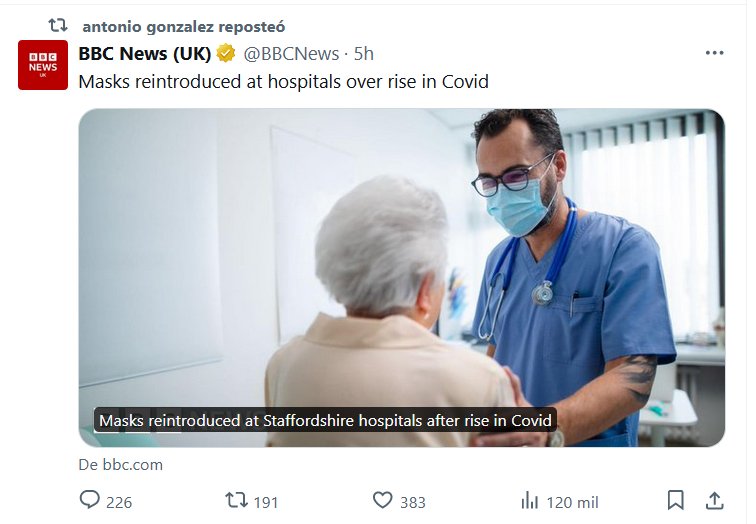This screenshot has width=756, height=524.
Task: Click the 5h tweet timestamp
Action: pyautogui.click(x=363, y=54)
